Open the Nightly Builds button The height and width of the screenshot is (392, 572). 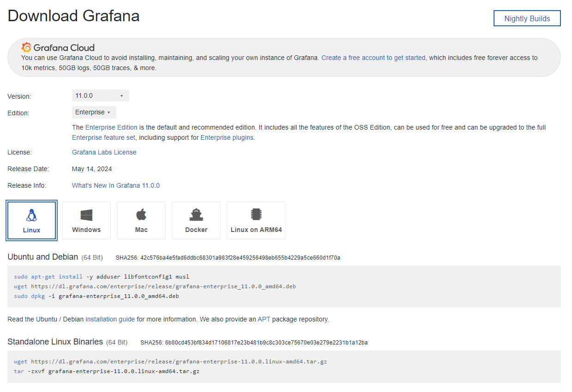527,18
